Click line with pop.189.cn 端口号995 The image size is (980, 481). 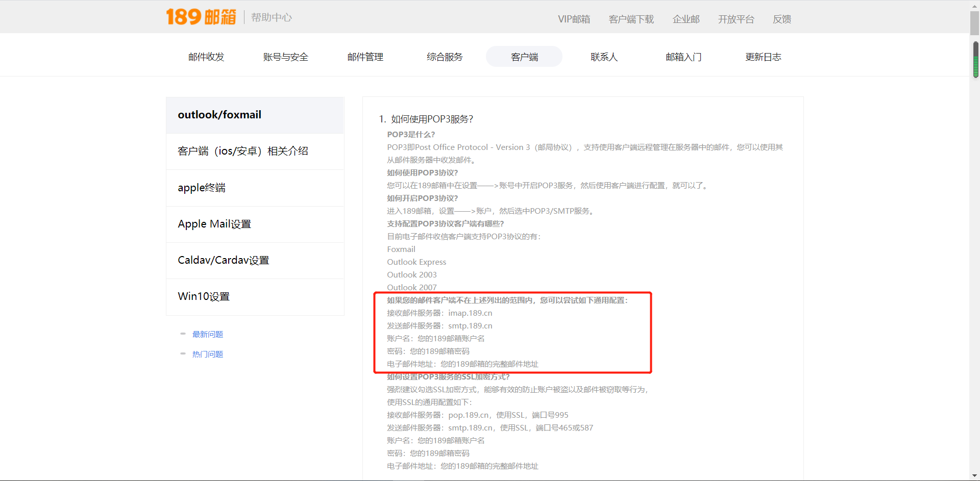coord(478,415)
